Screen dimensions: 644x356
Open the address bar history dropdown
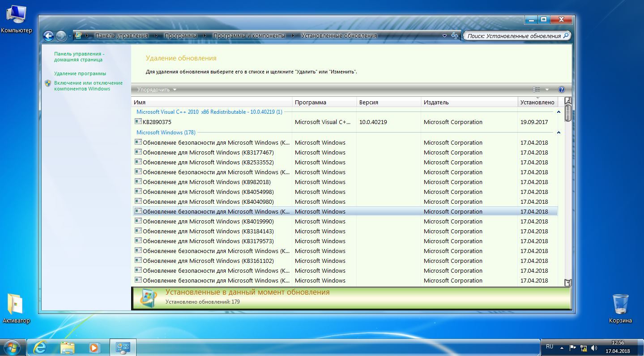click(444, 36)
